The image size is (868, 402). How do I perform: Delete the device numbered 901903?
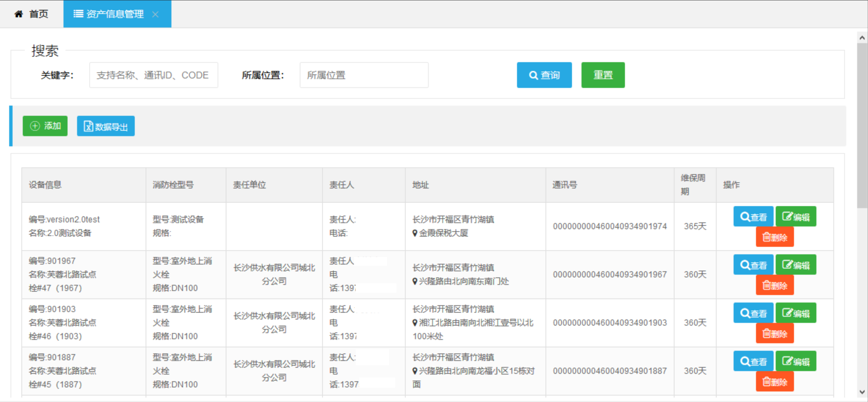click(774, 334)
